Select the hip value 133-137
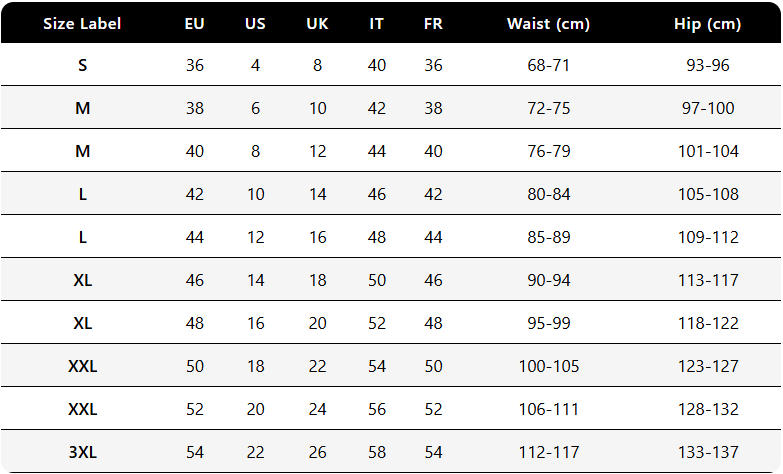783x474 pixels. [x=709, y=453]
